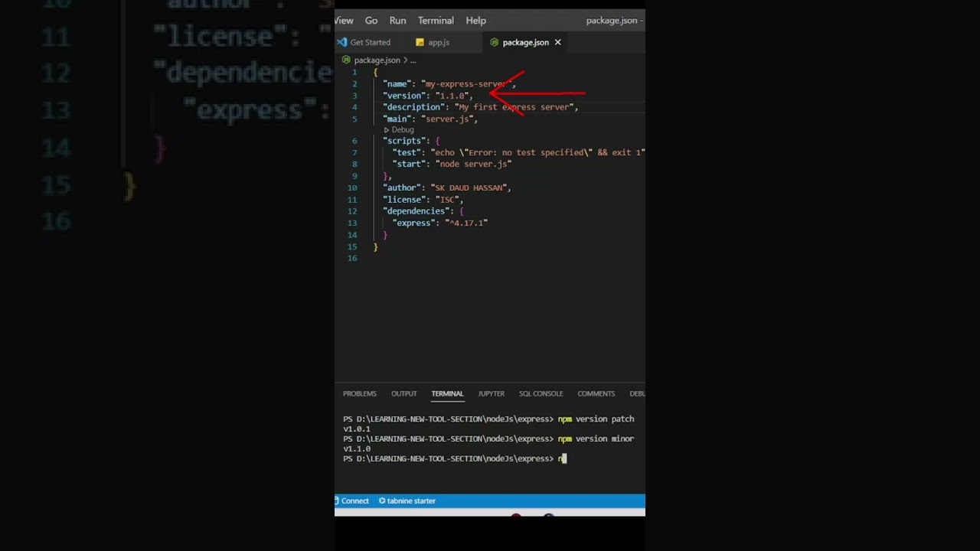This screenshot has width=980, height=551.
Task: Click the "ISC" license value
Action: (x=447, y=200)
